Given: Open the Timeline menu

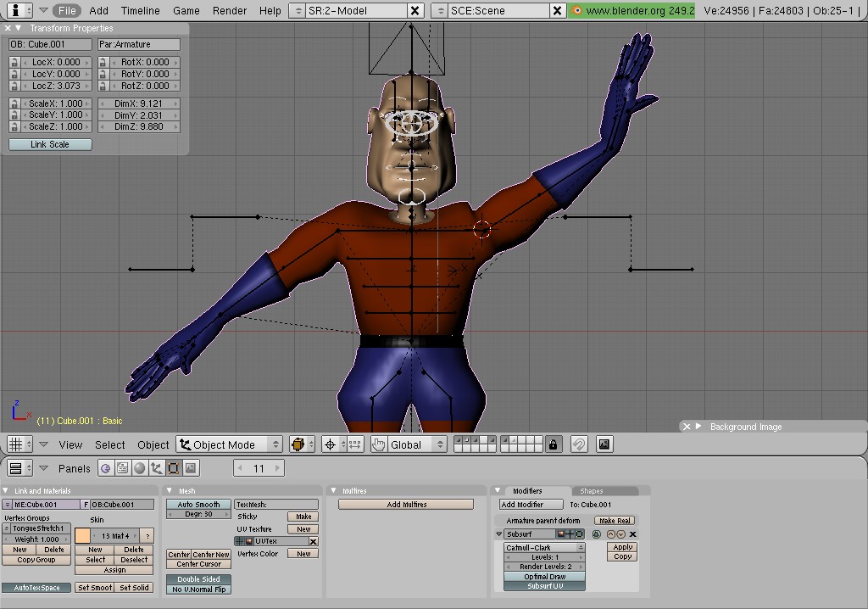Looking at the screenshot, I should (x=141, y=10).
